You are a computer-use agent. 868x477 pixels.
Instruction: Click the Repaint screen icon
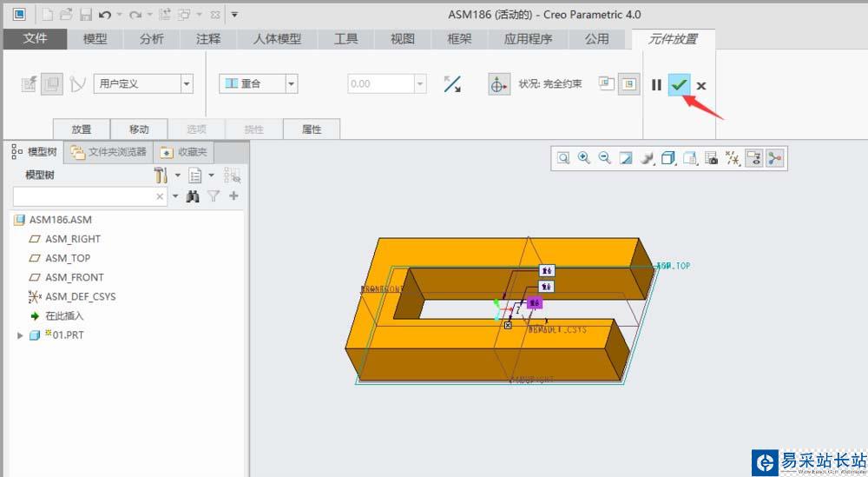[x=626, y=158]
